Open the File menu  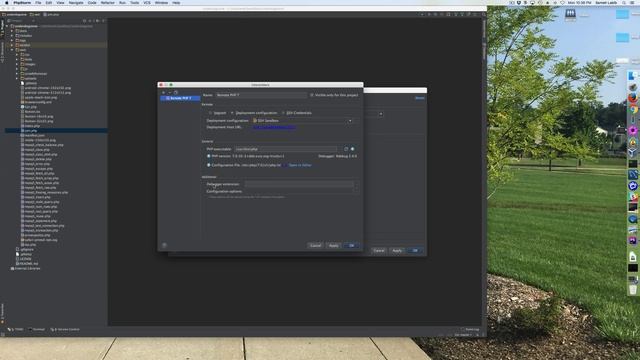[x=38, y=3]
